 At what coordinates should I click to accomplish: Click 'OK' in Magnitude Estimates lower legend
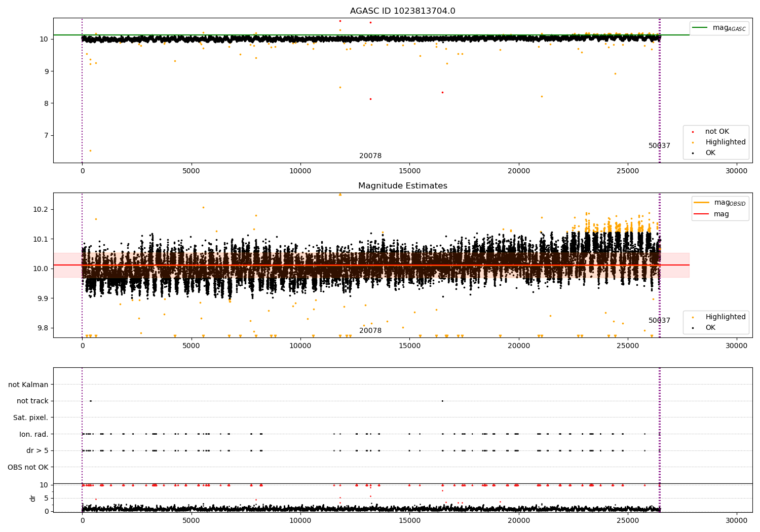point(704,328)
